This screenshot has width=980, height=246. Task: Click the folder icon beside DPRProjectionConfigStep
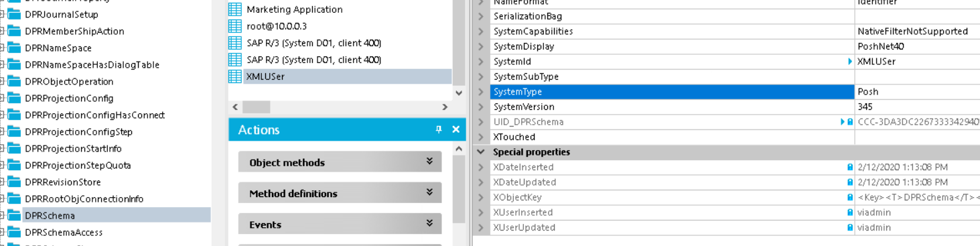tap(14, 131)
